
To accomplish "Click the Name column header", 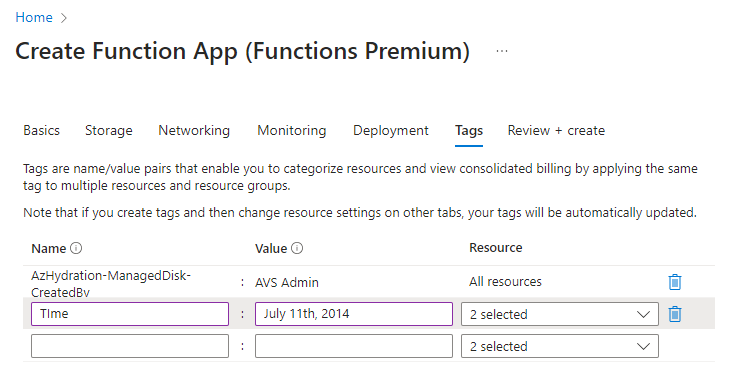I will tap(49, 248).
